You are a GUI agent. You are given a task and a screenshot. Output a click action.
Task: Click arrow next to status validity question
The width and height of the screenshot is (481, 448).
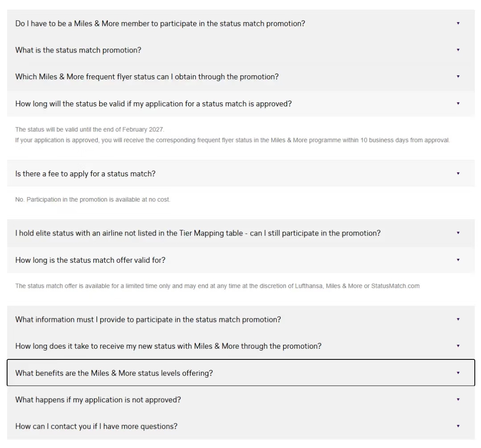click(458, 103)
